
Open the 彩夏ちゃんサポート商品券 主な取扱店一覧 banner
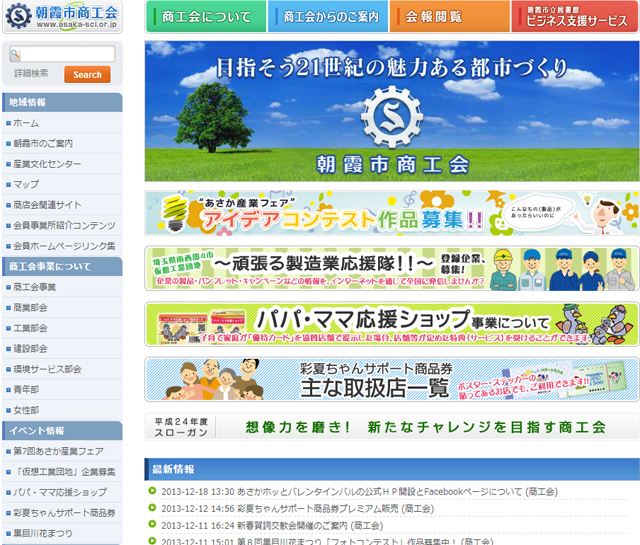click(x=391, y=378)
